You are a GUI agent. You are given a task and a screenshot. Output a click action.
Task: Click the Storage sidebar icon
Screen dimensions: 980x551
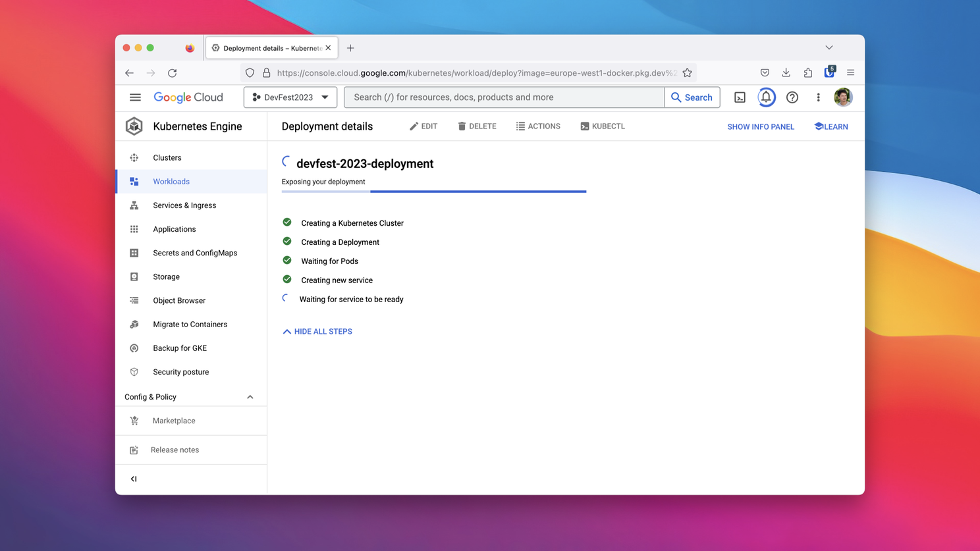(x=134, y=277)
